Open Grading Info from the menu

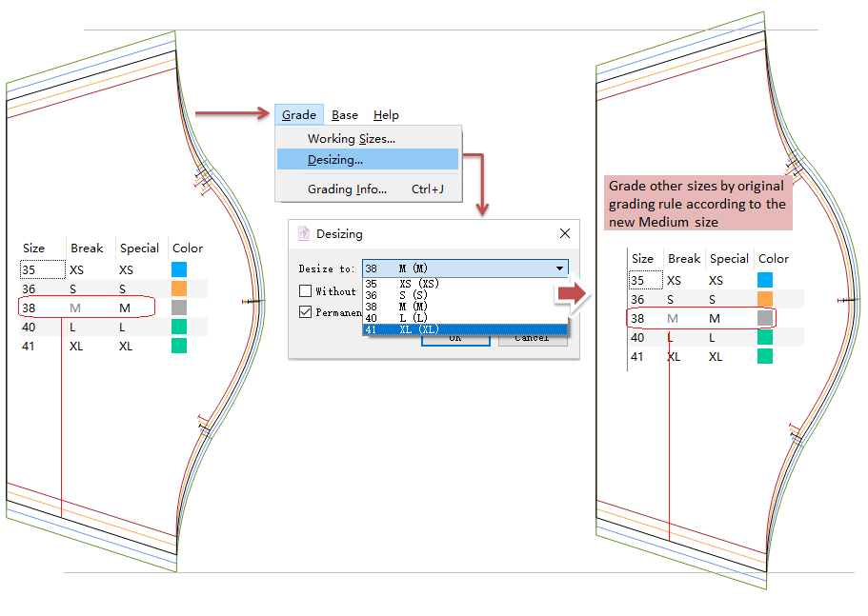click(347, 189)
